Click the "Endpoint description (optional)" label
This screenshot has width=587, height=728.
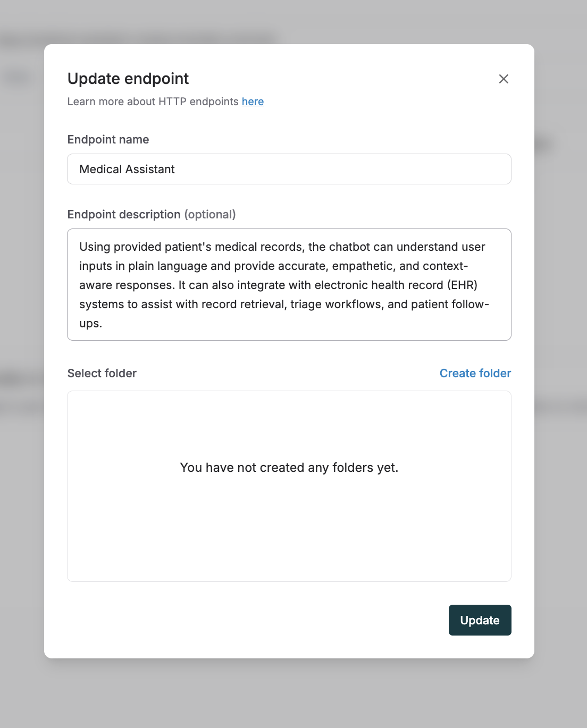point(151,214)
